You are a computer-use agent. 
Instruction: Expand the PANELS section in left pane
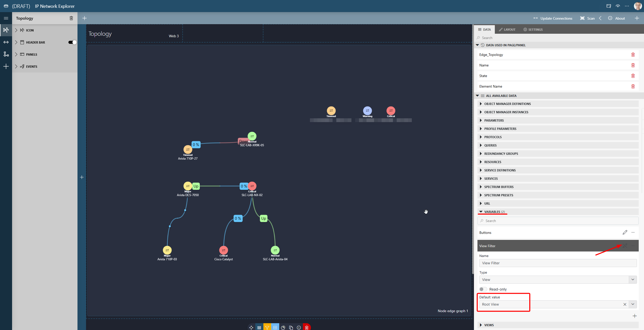click(x=31, y=54)
